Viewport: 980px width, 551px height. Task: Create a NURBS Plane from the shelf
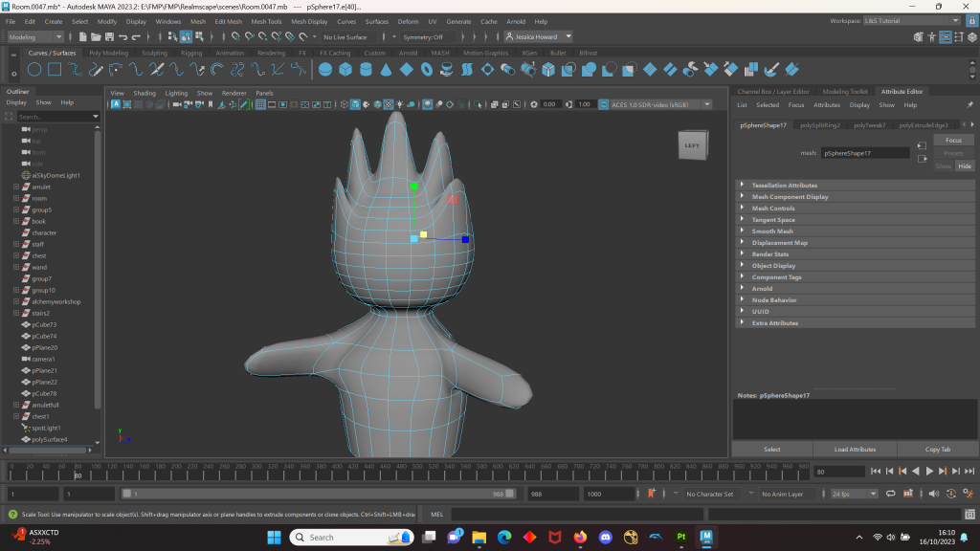tap(406, 69)
